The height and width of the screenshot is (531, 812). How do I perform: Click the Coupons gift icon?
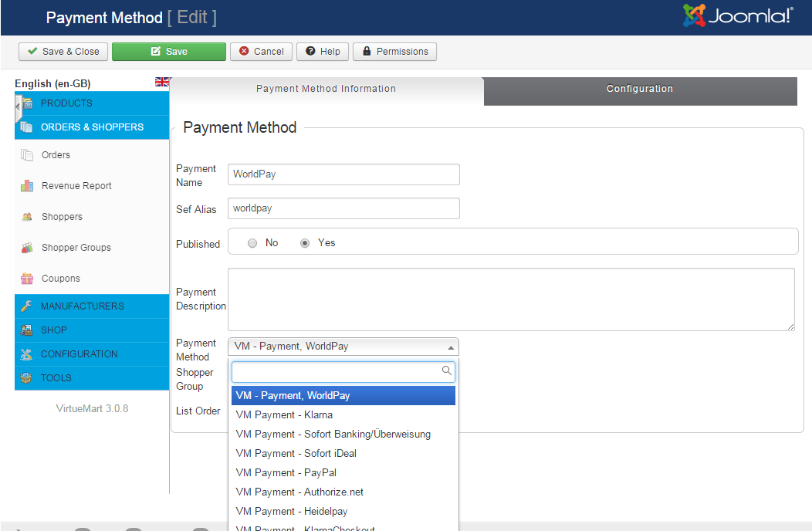27,278
